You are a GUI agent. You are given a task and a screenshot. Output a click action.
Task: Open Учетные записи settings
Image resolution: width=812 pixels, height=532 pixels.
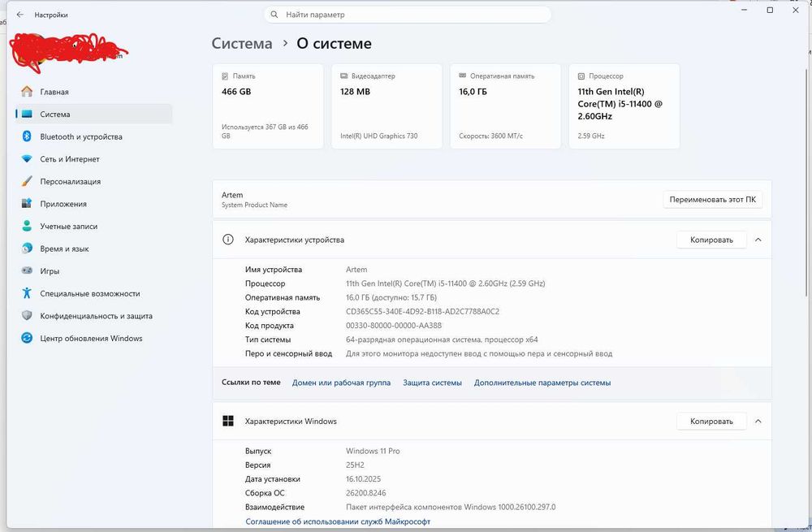coord(93,226)
